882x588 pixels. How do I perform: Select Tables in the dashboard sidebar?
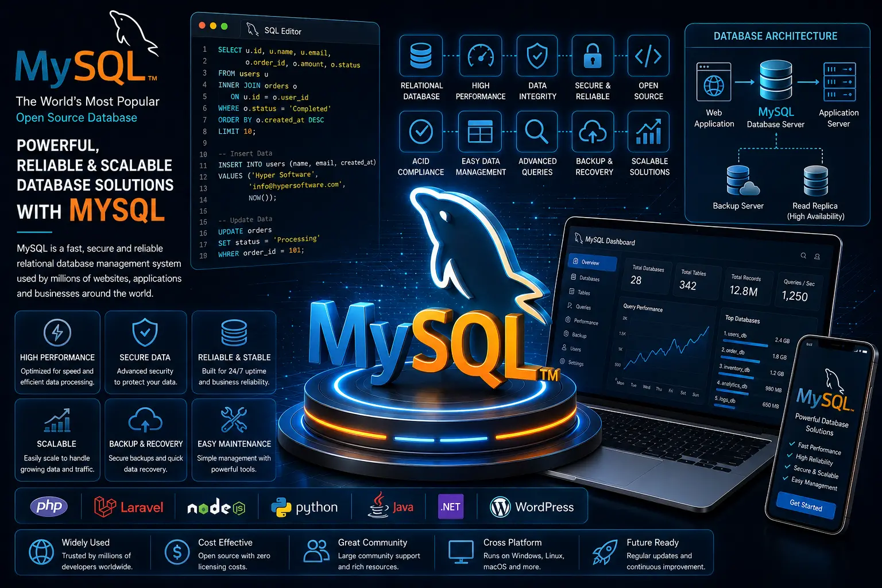[579, 292]
